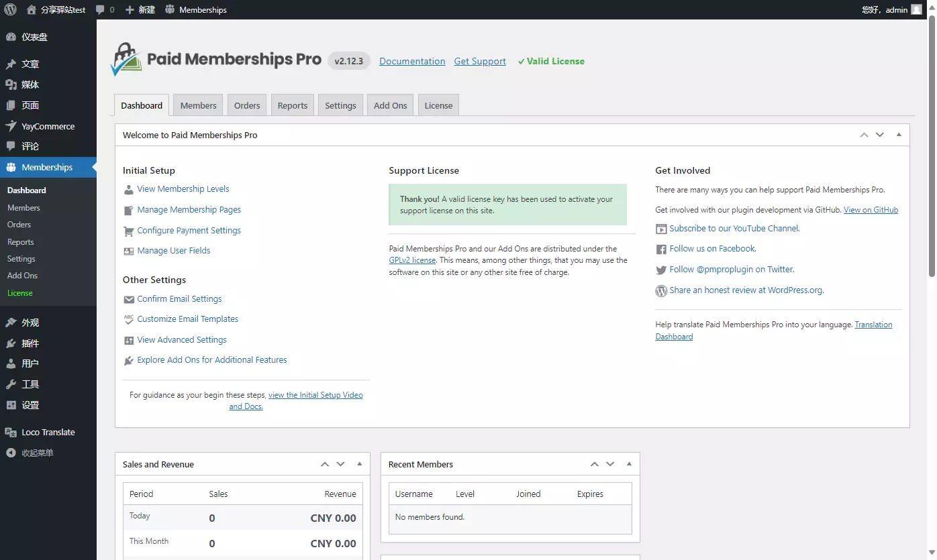Click the Settings sliders icon in sidebar
The width and height of the screenshot is (937, 560).
point(11,405)
